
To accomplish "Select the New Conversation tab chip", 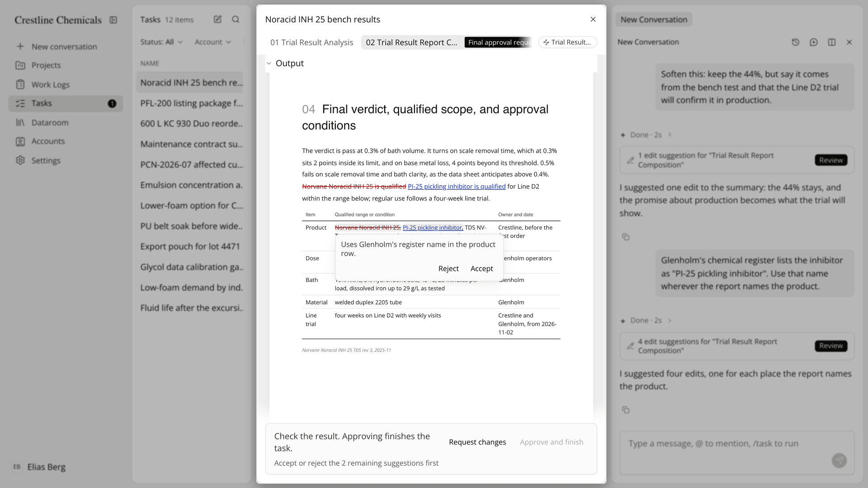I will [x=654, y=19].
